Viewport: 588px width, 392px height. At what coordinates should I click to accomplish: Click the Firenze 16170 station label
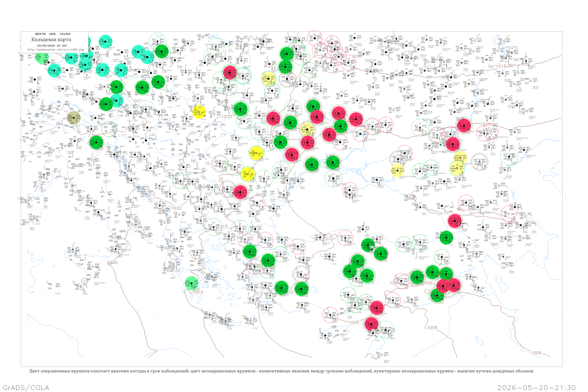(x=82, y=172)
